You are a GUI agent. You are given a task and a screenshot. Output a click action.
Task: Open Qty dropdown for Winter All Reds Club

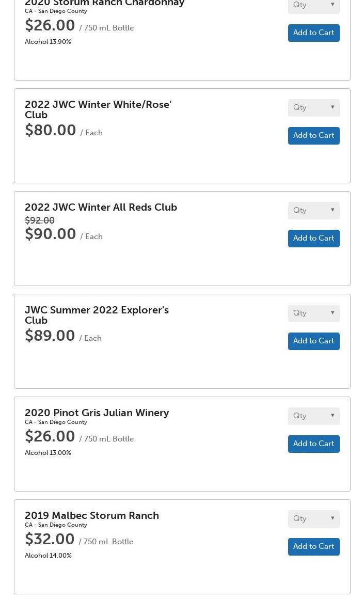coord(313,210)
